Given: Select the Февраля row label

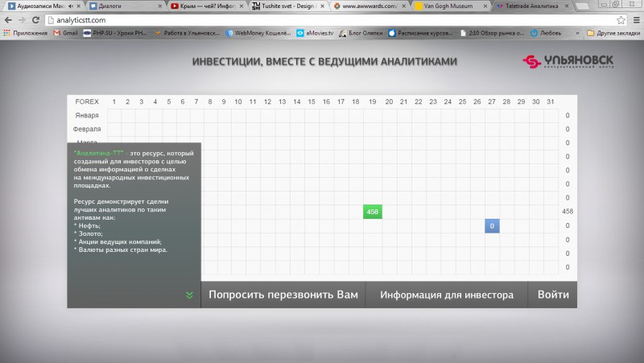Looking at the screenshot, I should (87, 129).
